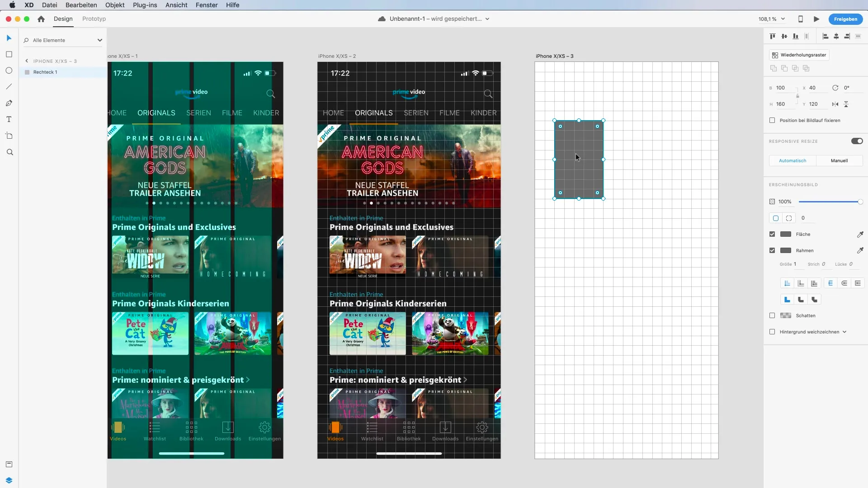The height and width of the screenshot is (488, 868).
Task: Align selection to right edge
Action: coord(847,36)
